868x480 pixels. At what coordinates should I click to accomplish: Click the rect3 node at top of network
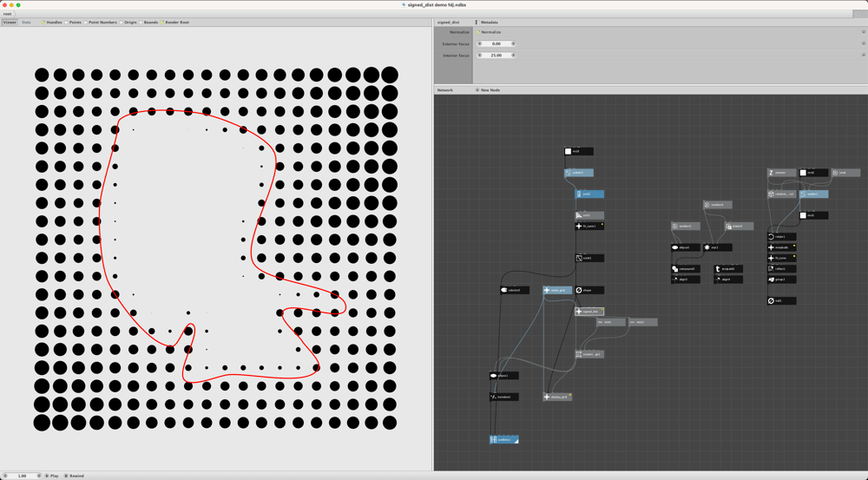coord(579,151)
